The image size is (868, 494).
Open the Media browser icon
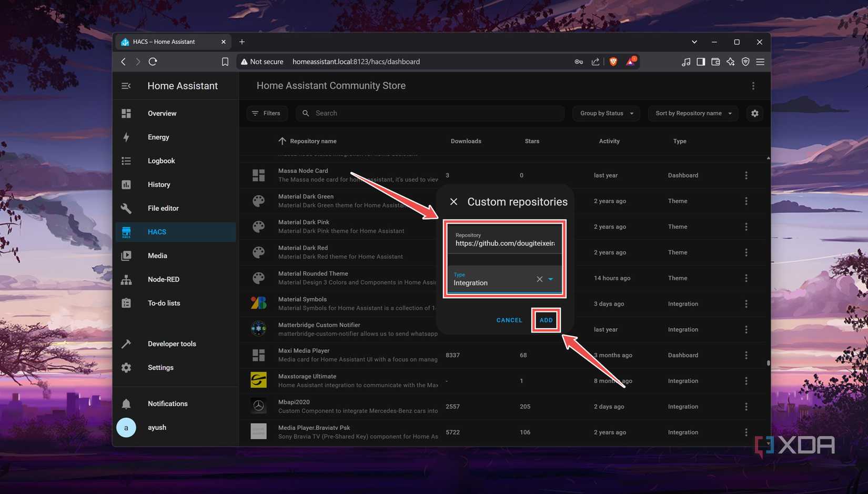126,255
